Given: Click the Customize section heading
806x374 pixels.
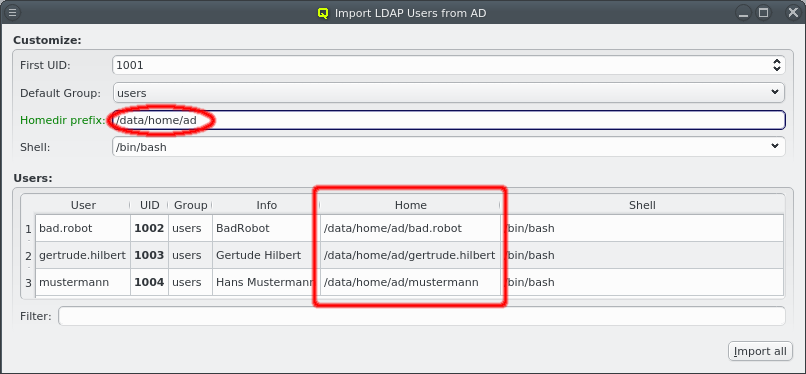Looking at the screenshot, I should pos(47,40).
